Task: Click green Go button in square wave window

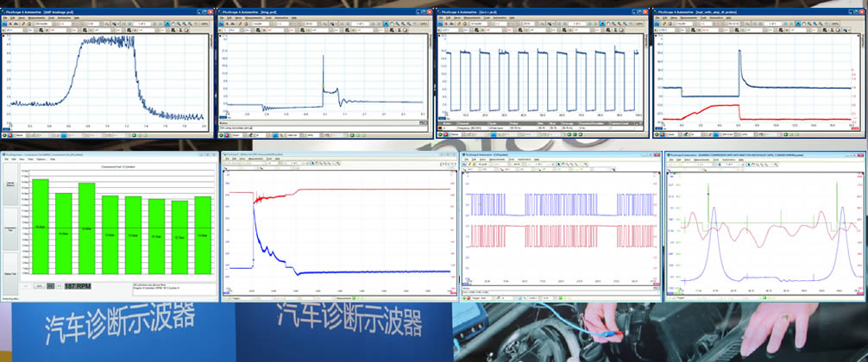Action: (438, 135)
